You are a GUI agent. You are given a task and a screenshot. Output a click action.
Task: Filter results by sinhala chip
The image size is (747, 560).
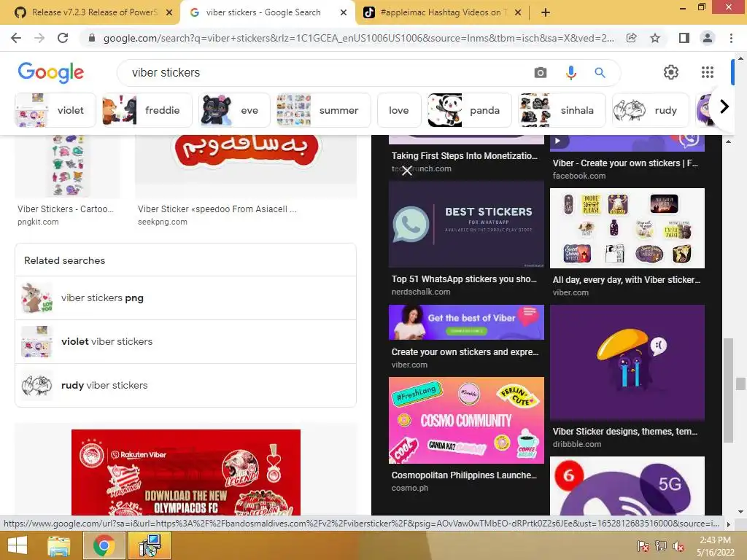tap(562, 111)
